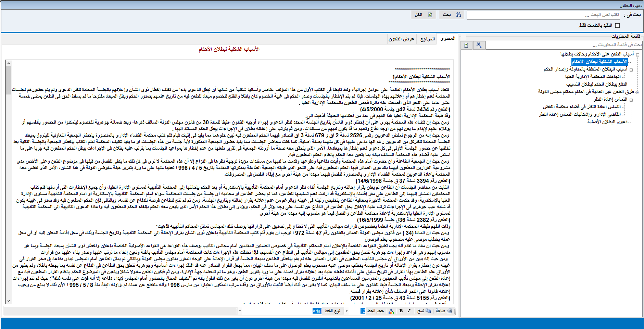The height and width of the screenshot is (329, 644).
Task: Switch to the عرض الطعون tab
Action: 401,39
